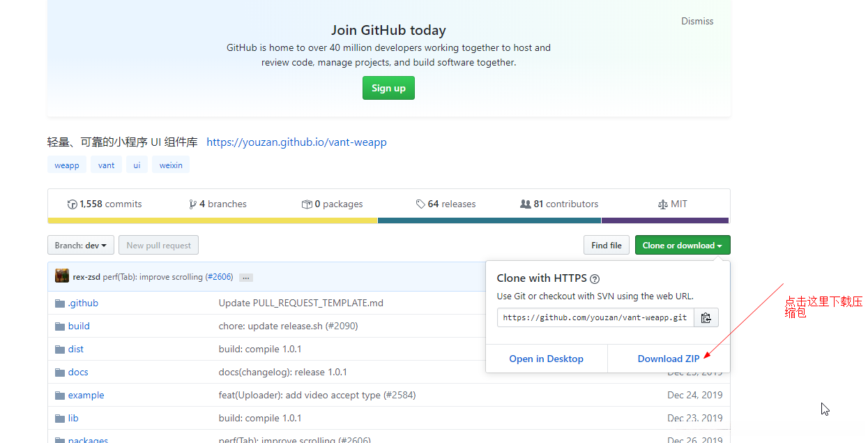
Task: Click 'build: compile 1.0.1' message for lib
Action: coord(260,419)
